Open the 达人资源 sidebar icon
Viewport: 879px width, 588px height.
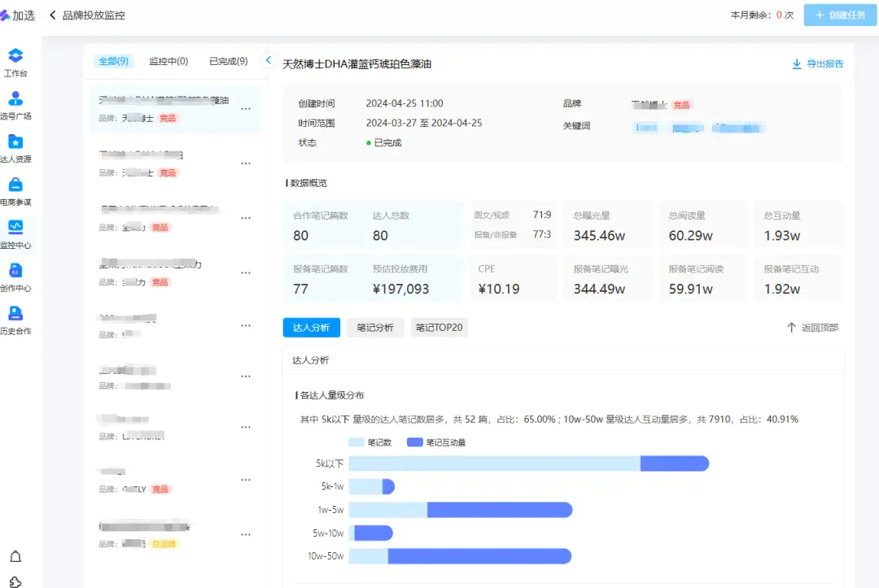(15, 142)
